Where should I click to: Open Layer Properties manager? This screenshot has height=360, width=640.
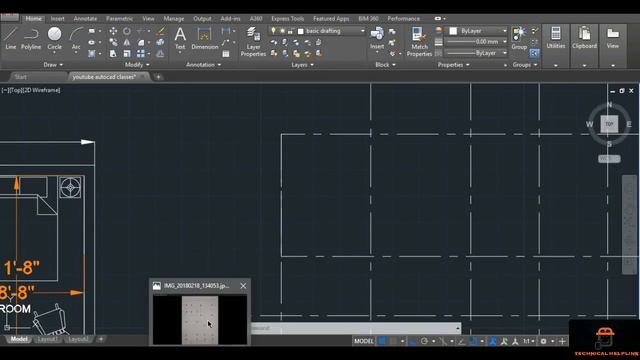pos(253,42)
